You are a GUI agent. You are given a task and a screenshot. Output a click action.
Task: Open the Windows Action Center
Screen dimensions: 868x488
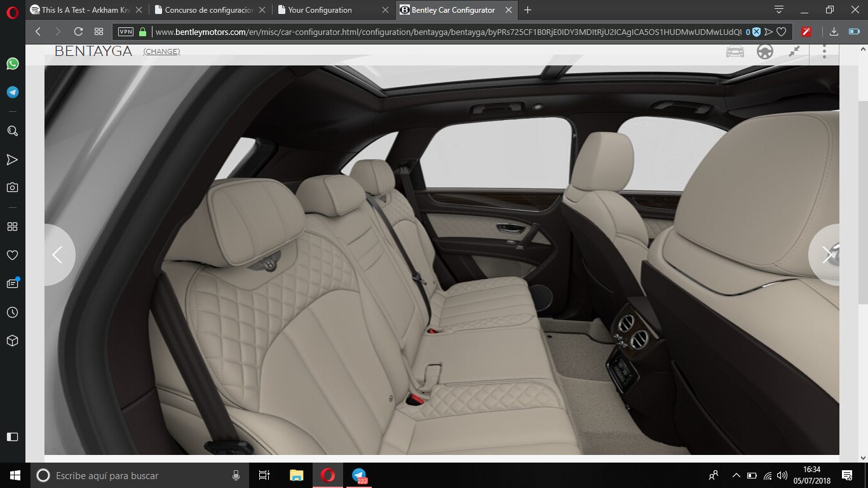pyautogui.click(x=847, y=475)
